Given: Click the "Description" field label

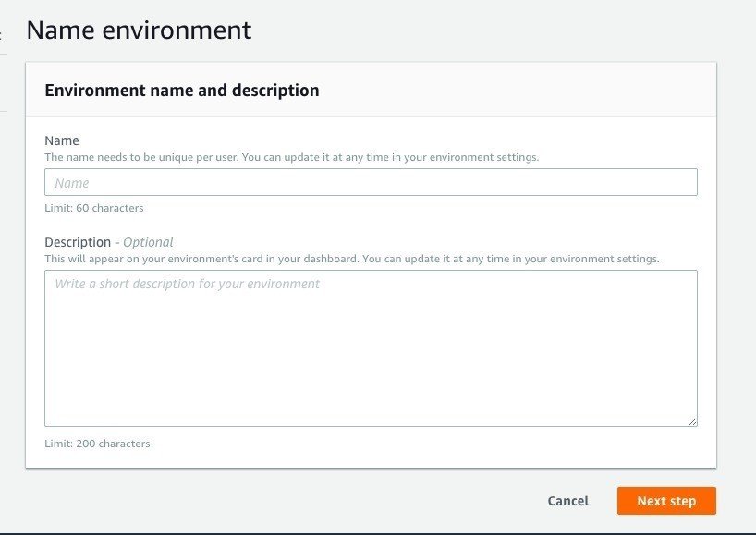Looking at the screenshot, I should tap(78, 242).
